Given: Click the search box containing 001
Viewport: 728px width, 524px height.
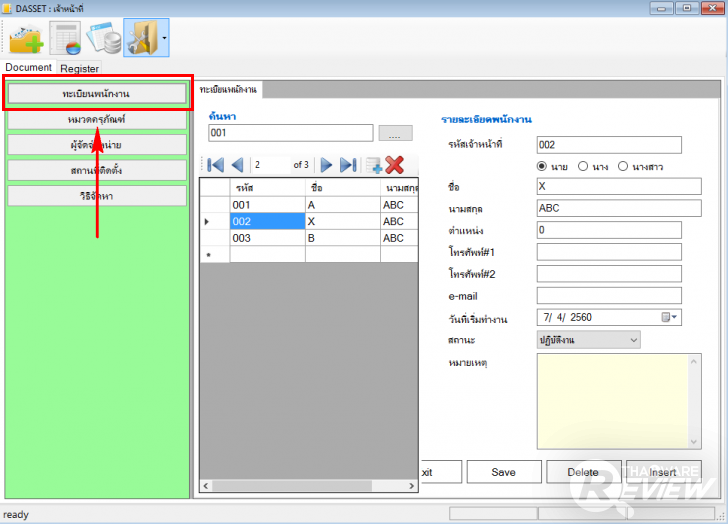Looking at the screenshot, I should (x=291, y=133).
